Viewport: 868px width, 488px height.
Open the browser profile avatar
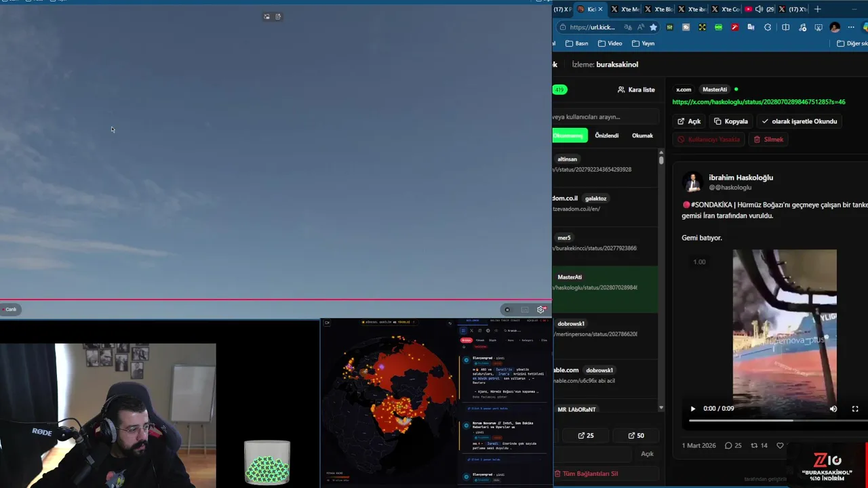835,27
